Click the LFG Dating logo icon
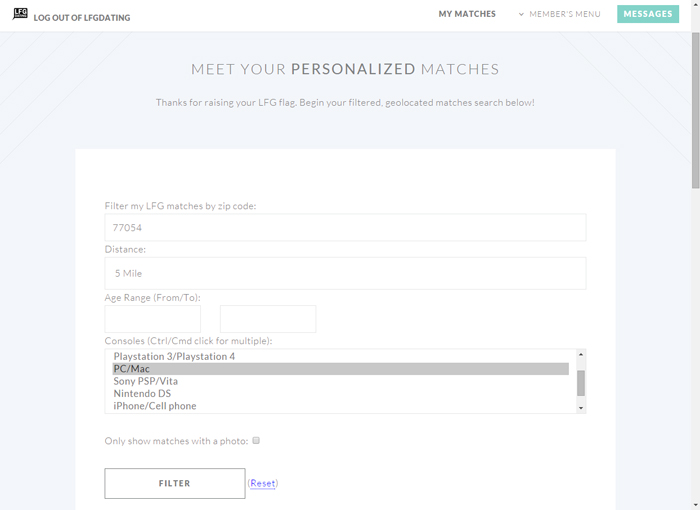 [20, 13]
